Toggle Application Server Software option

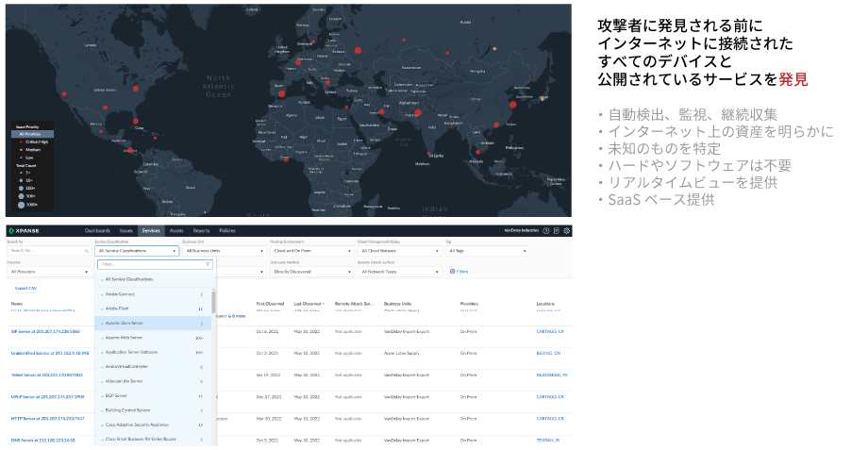[153, 352]
